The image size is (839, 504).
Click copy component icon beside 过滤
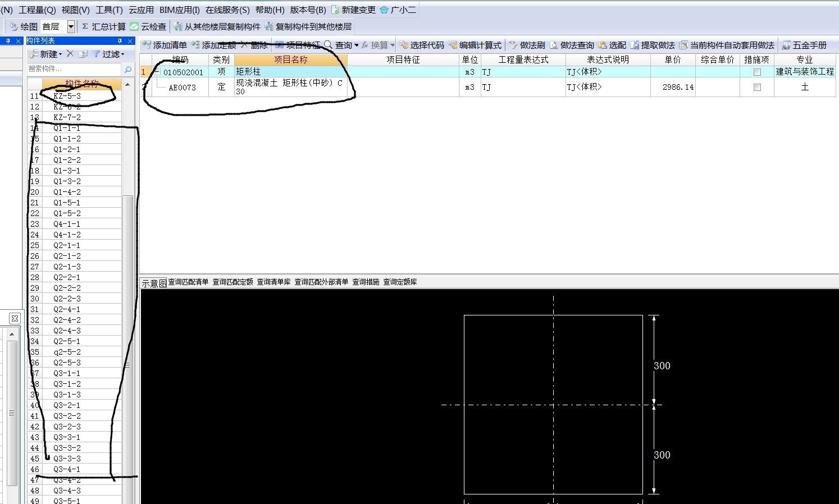tap(83, 54)
